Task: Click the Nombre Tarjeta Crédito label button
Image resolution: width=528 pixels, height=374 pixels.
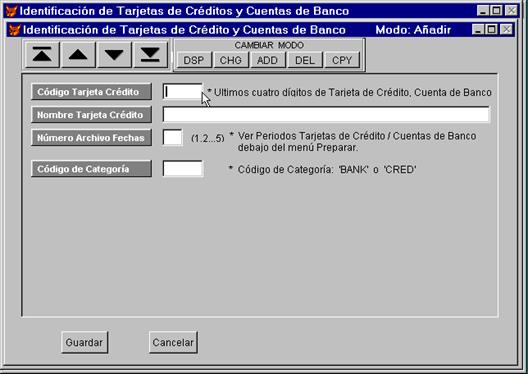Action: [91, 114]
